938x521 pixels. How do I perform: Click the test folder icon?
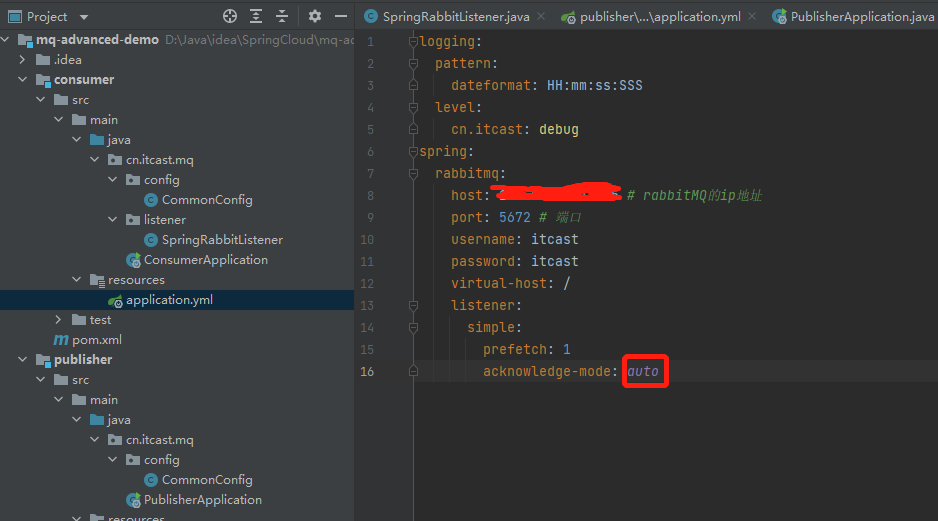[79, 319]
